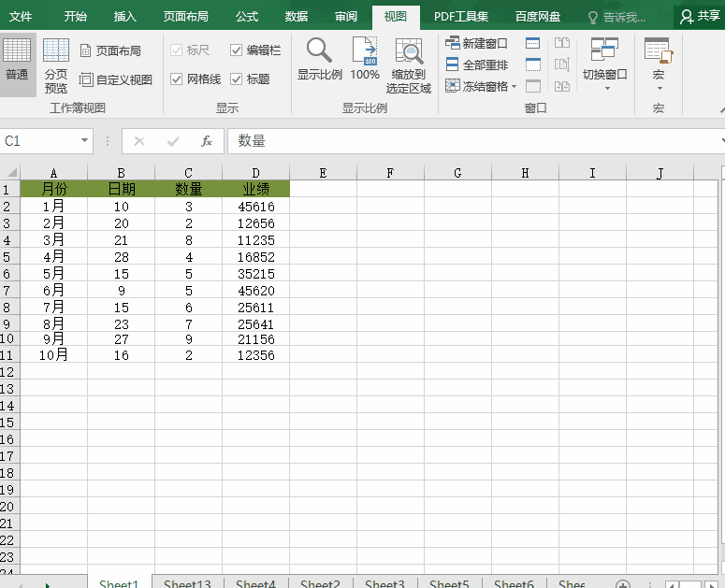The height and width of the screenshot is (588, 725).
Task: Click the Switch Windows (切换窗口) icon
Action: tap(604, 50)
